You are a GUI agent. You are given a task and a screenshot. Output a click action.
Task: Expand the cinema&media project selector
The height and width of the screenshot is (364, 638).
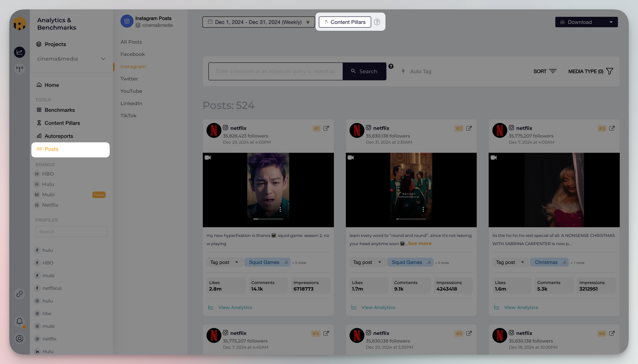(103, 59)
